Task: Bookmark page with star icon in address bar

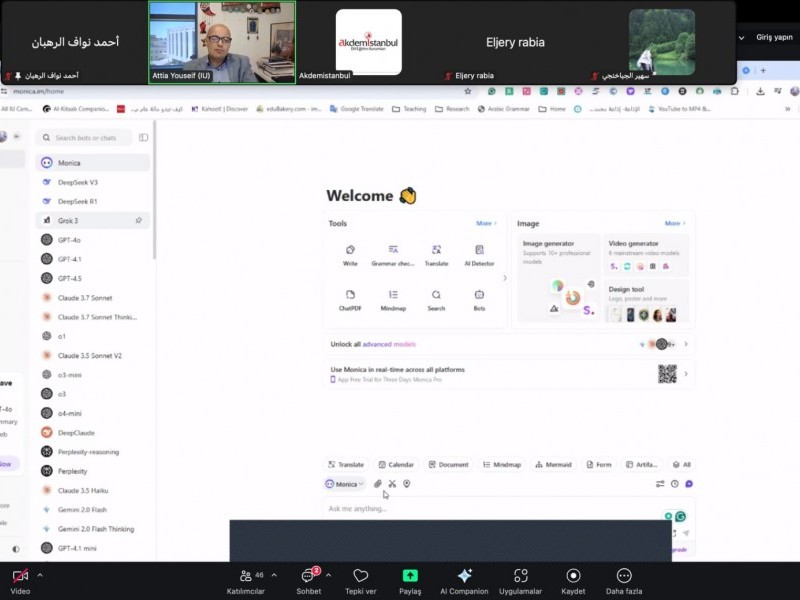Action: [x=467, y=91]
